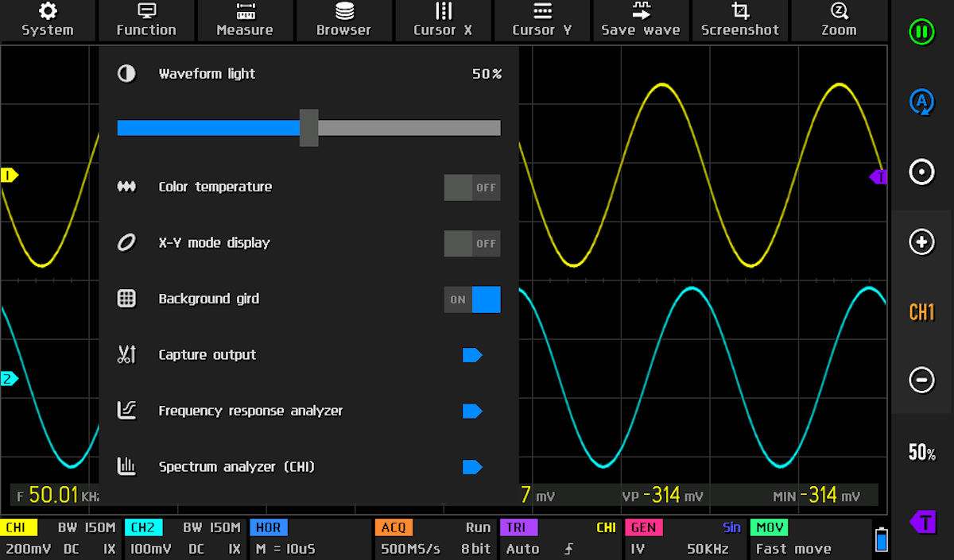Viewport: 954px width, 560px height.
Task: Tap the purple trigger T icon
Action: (922, 522)
